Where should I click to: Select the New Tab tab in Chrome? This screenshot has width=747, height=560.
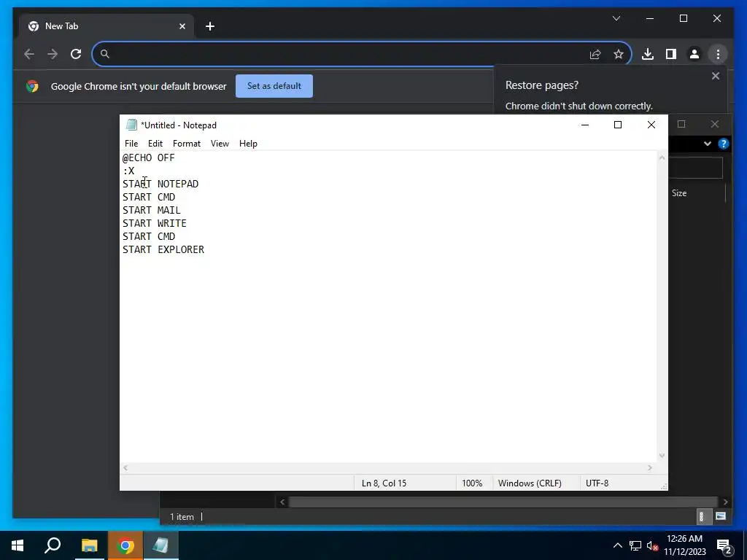pos(107,26)
